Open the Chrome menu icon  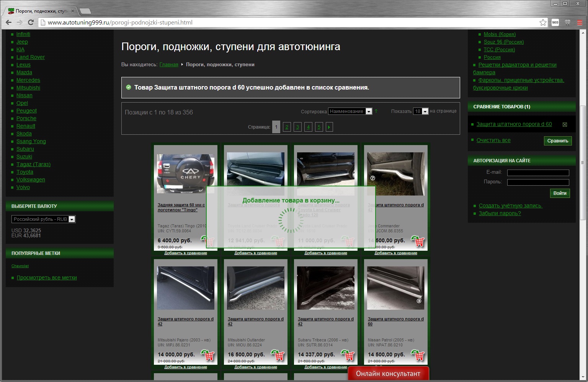click(x=580, y=23)
